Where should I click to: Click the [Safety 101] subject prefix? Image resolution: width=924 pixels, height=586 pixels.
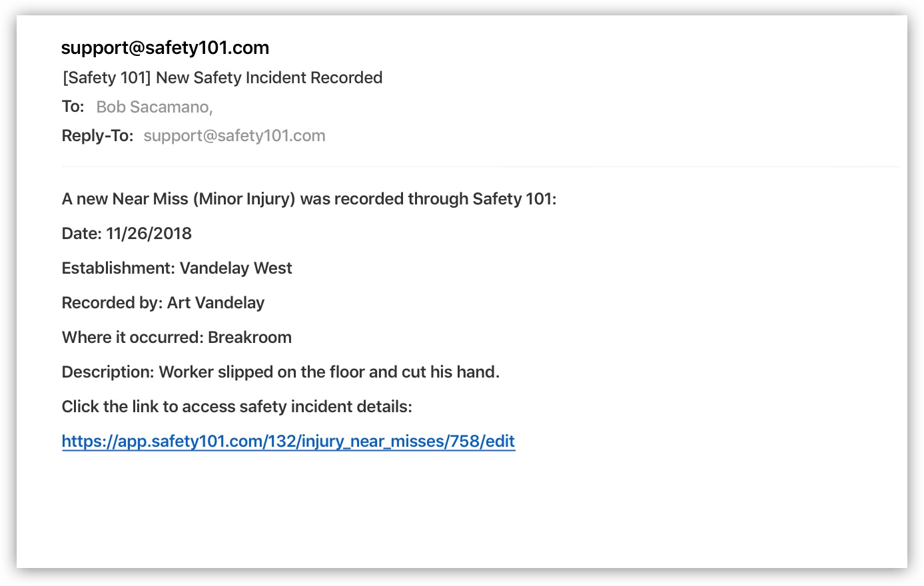[107, 78]
